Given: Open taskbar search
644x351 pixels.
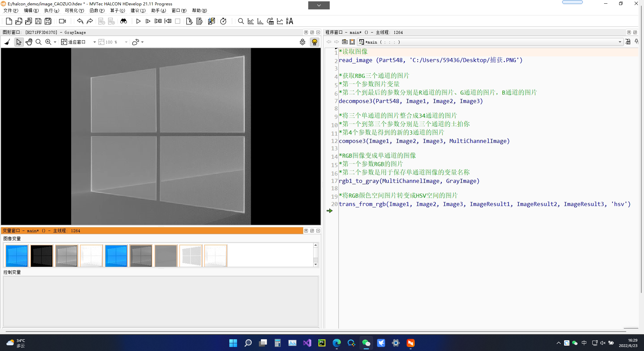Looking at the screenshot, I should 248,343.
